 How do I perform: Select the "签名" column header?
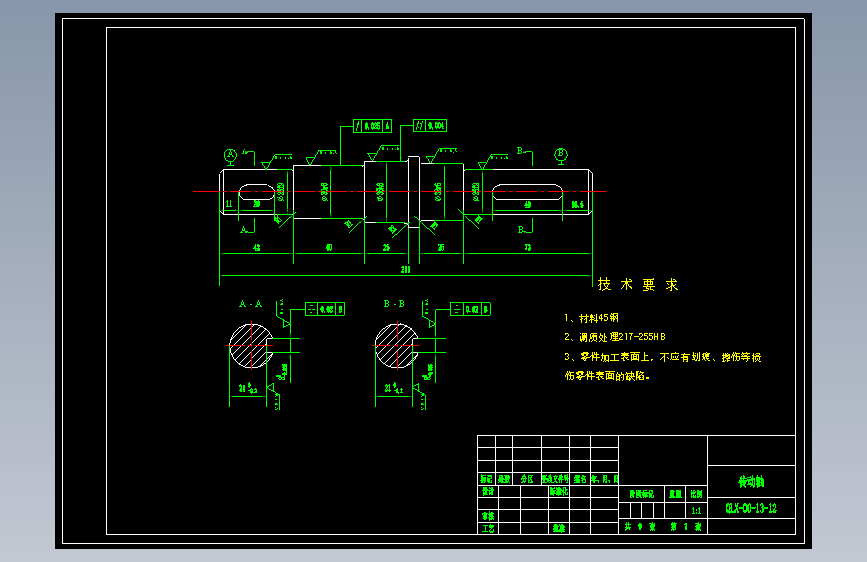(x=580, y=479)
